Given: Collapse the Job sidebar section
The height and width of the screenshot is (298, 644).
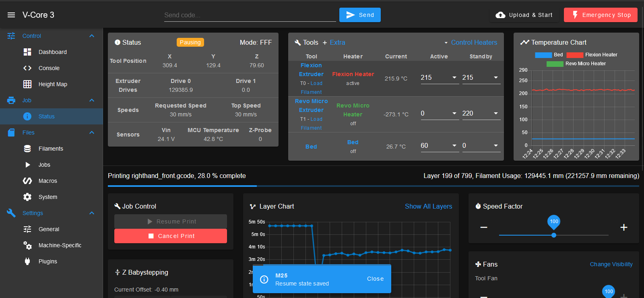Looking at the screenshot, I should click(92, 100).
